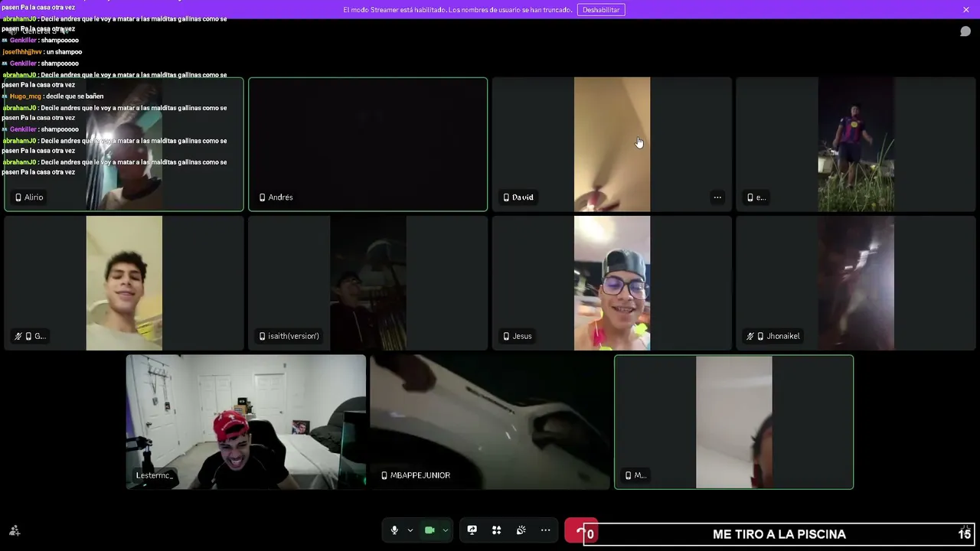Invite people with the add-user icon
The image size is (980, 551).
(15, 530)
